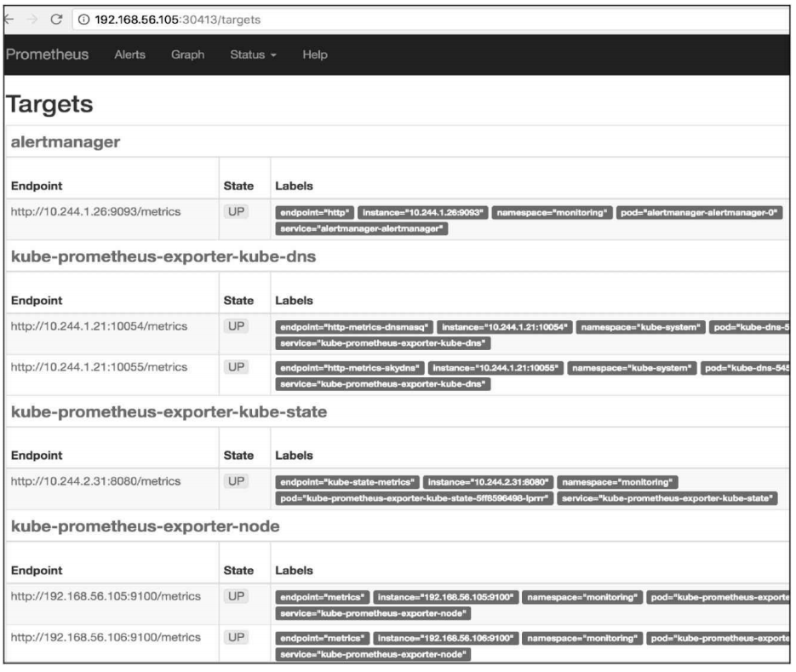The image size is (796, 672).
Task: Expand the Status dropdown menu
Action: pos(253,55)
